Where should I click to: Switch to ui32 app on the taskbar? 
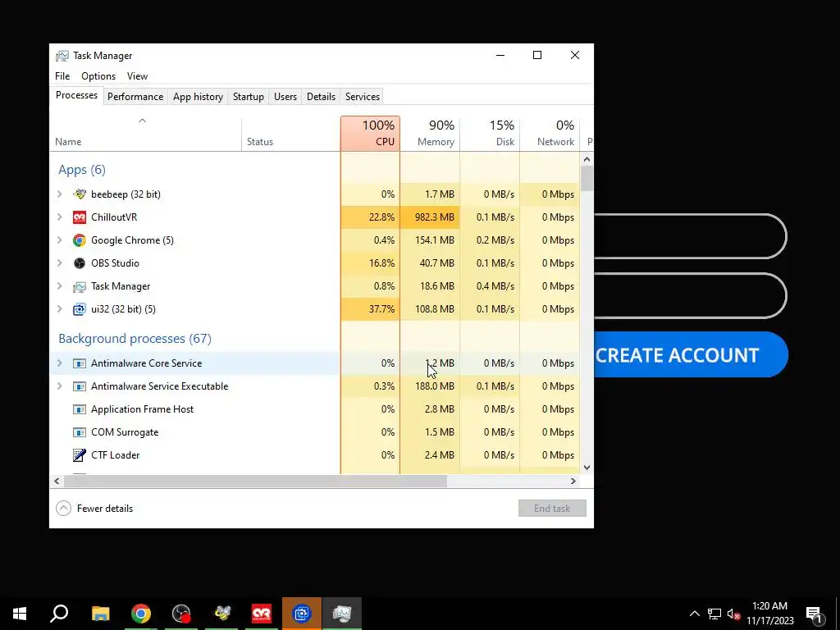pos(302,614)
